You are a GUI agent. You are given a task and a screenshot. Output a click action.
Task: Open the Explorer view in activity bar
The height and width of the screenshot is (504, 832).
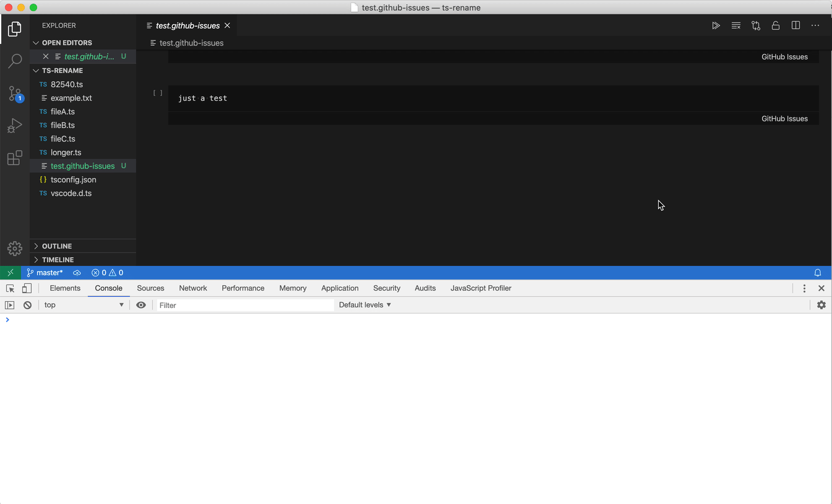click(x=15, y=29)
